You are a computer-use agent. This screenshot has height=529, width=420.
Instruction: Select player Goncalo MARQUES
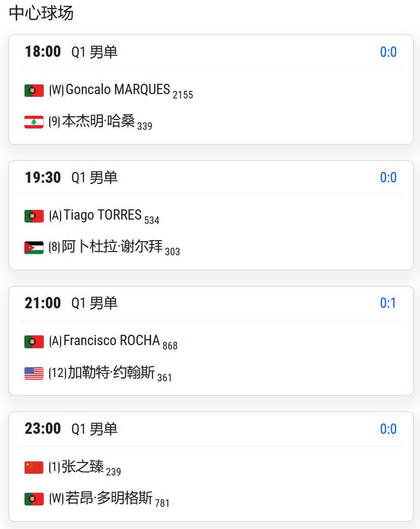coord(118,90)
